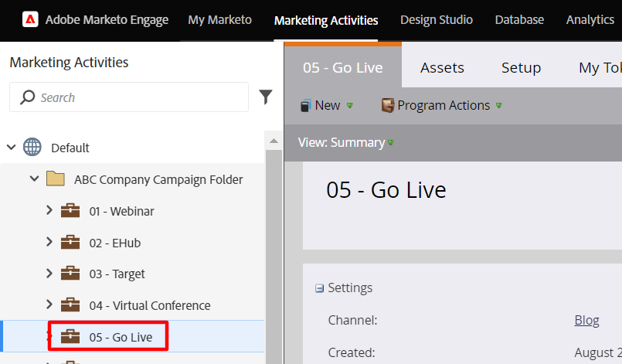The width and height of the screenshot is (622, 364).
Task: Open the Program Actions dropdown arrow
Action: tap(499, 106)
